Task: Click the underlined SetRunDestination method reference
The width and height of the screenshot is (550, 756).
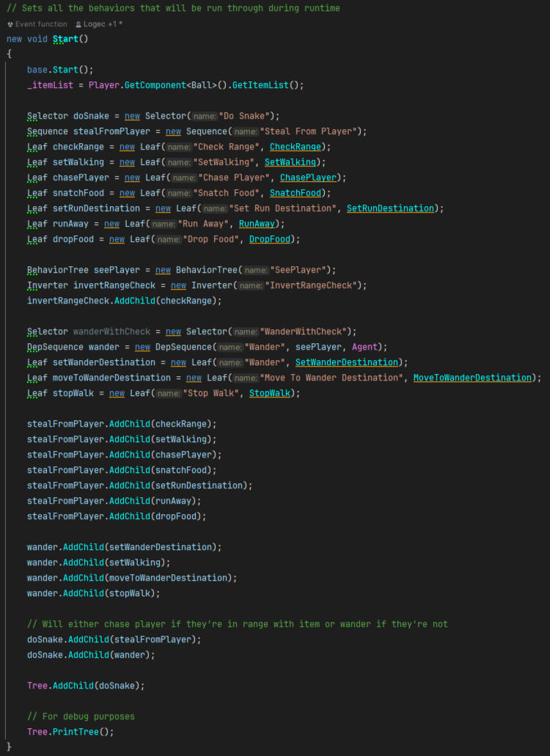Action: 390,208
